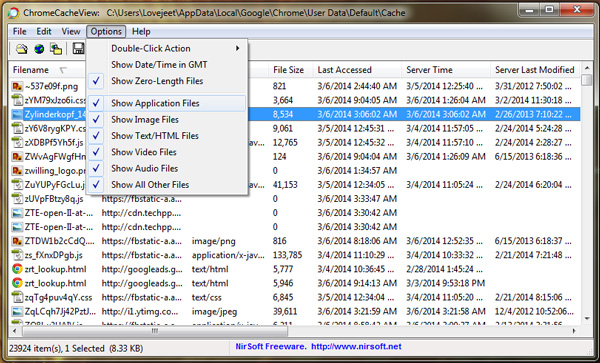This screenshot has width=600, height=363.
Task: Click the file size value 39,611
Action: click(x=285, y=312)
